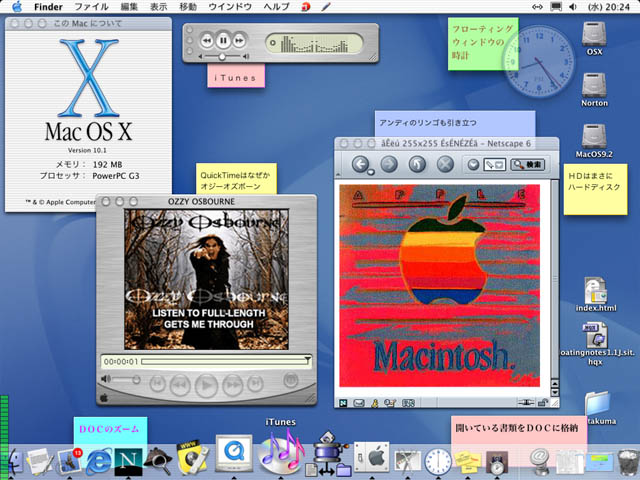Open the Norton hard disk
This screenshot has width=640, height=480.
tap(594, 89)
